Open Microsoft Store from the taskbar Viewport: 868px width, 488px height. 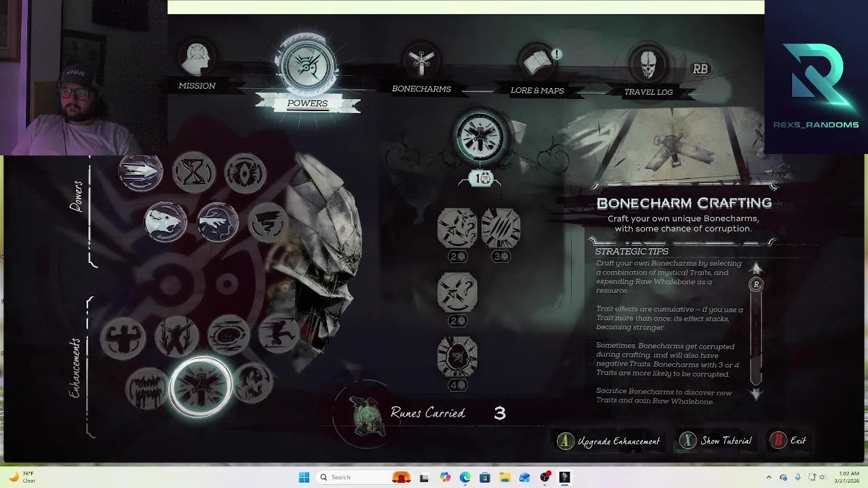coord(485,477)
